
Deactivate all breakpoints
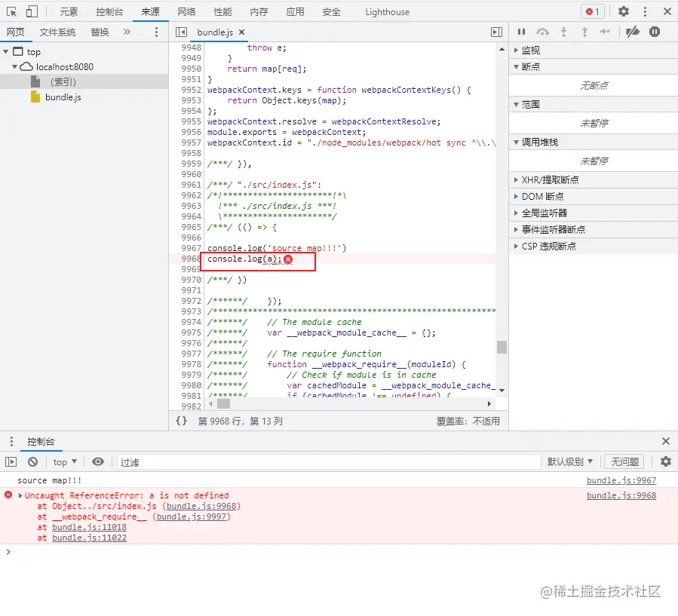point(632,32)
